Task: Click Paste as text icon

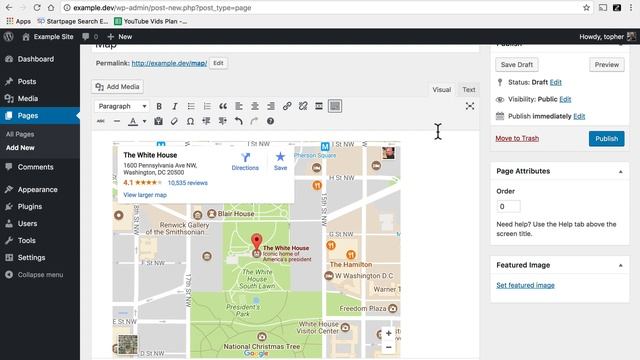Action: point(158,121)
